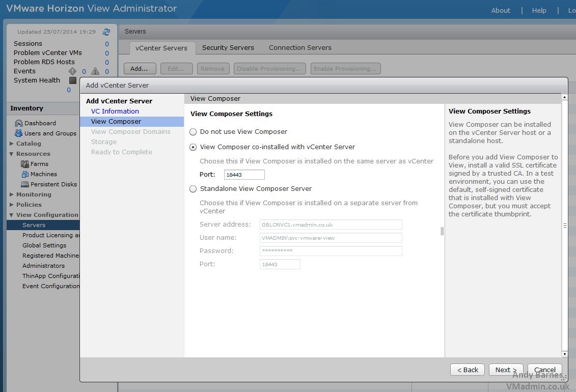
Task: Click the dialog scrollbar down arrow
Action: point(565,354)
